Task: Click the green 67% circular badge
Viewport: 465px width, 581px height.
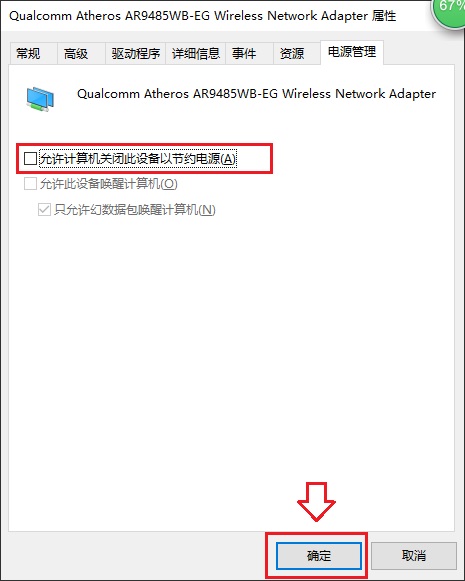Action: (x=449, y=11)
